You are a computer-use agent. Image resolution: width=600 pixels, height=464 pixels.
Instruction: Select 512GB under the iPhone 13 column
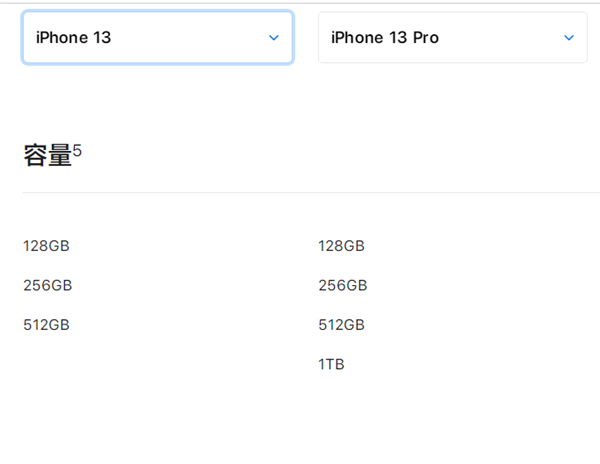(x=46, y=325)
